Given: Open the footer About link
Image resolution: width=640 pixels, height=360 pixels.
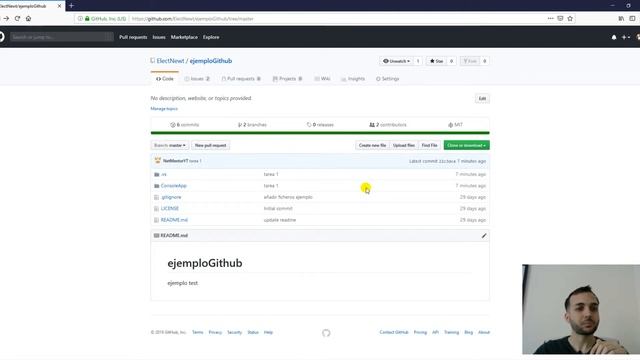Looking at the screenshot, I should pyautogui.click(x=484, y=332).
